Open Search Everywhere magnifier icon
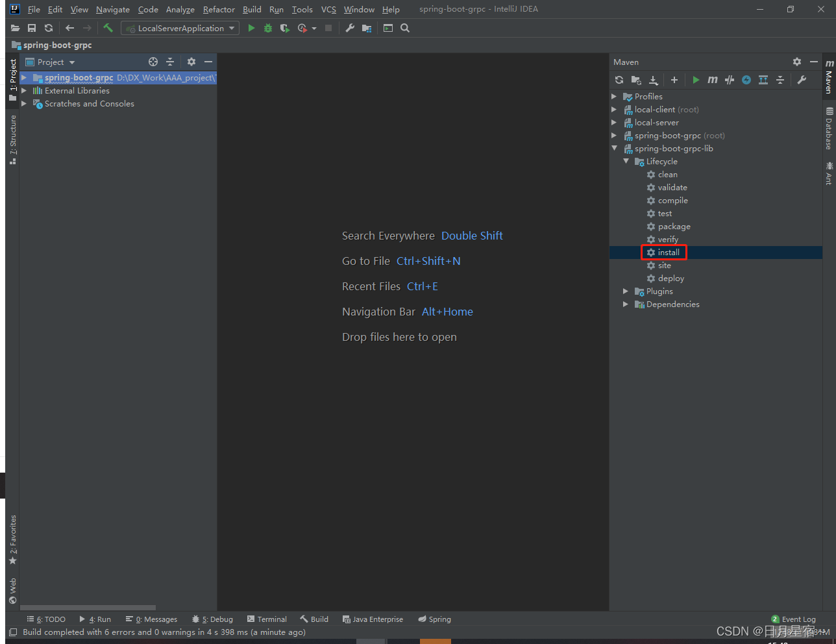The width and height of the screenshot is (836, 644). point(405,28)
